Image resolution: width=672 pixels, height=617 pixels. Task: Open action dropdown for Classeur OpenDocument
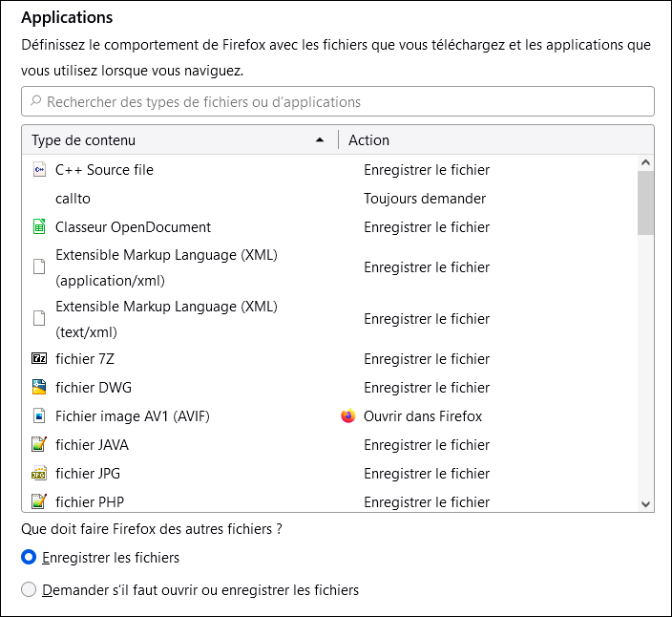tap(427, 226)
